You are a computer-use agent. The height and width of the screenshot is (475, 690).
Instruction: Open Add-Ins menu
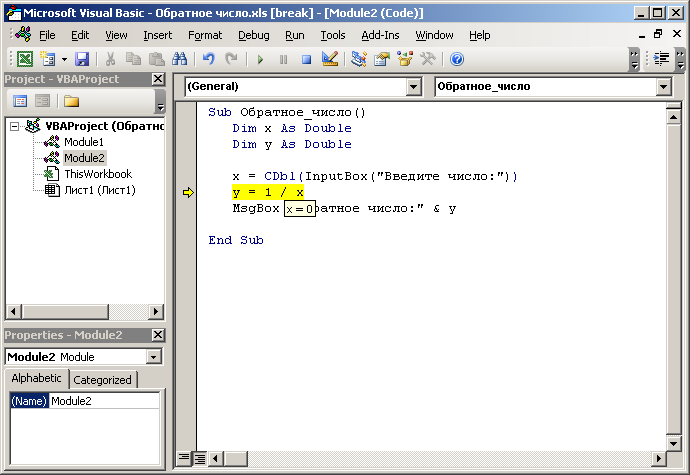pos(380,35)
